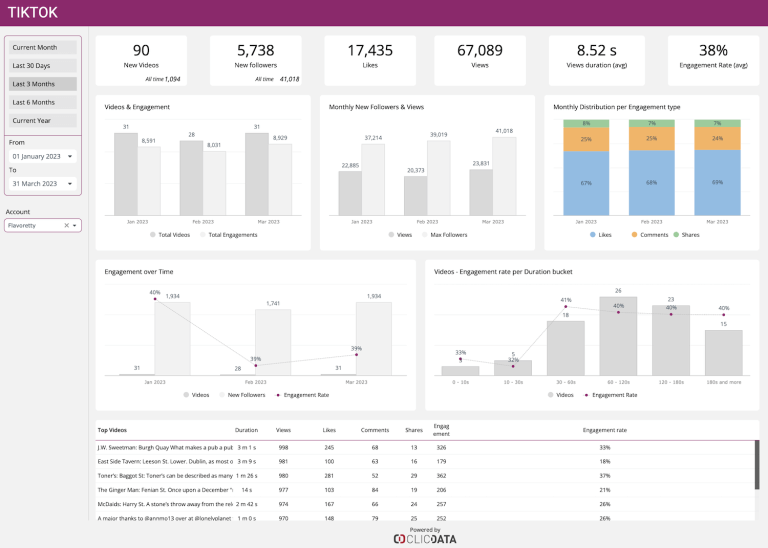
Task: Pick the Last 6 Months filter
Action: click(43, 102)
